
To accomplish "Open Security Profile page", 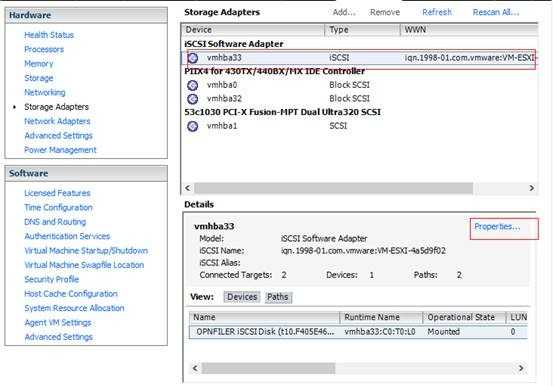I will [x=52, y=279].
